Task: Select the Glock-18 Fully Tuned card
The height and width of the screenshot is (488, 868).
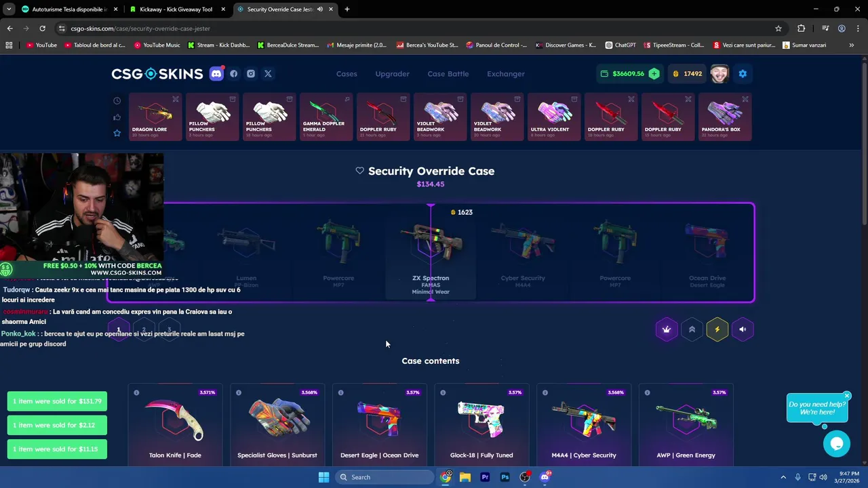Action: [x=481, y=424]
